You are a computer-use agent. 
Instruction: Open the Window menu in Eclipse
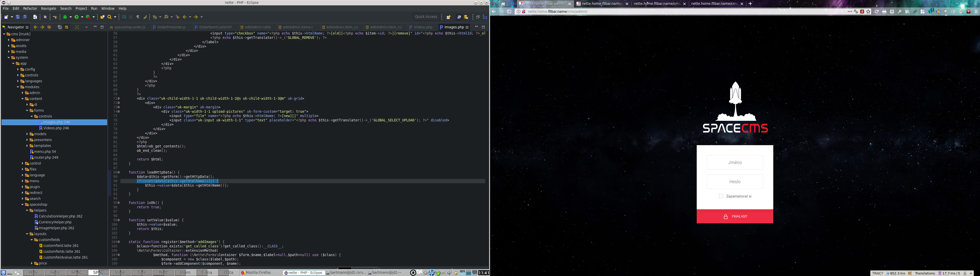(108, 8)
